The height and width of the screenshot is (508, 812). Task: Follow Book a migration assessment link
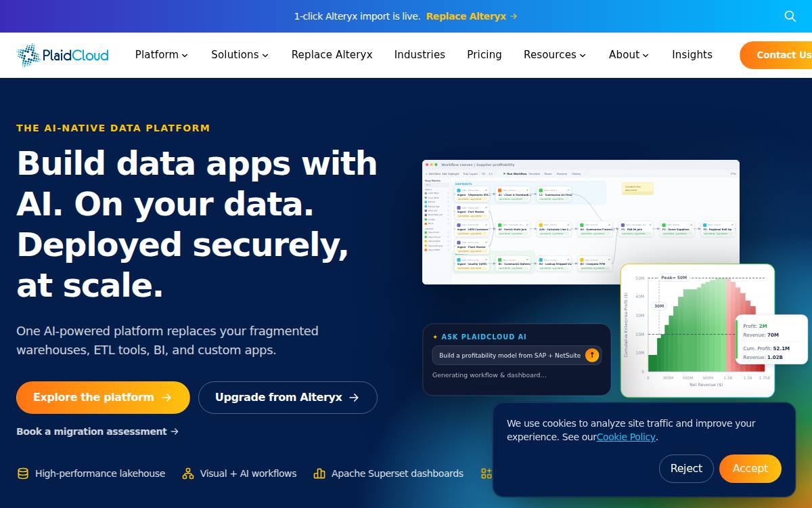click(x=97, y=431)
